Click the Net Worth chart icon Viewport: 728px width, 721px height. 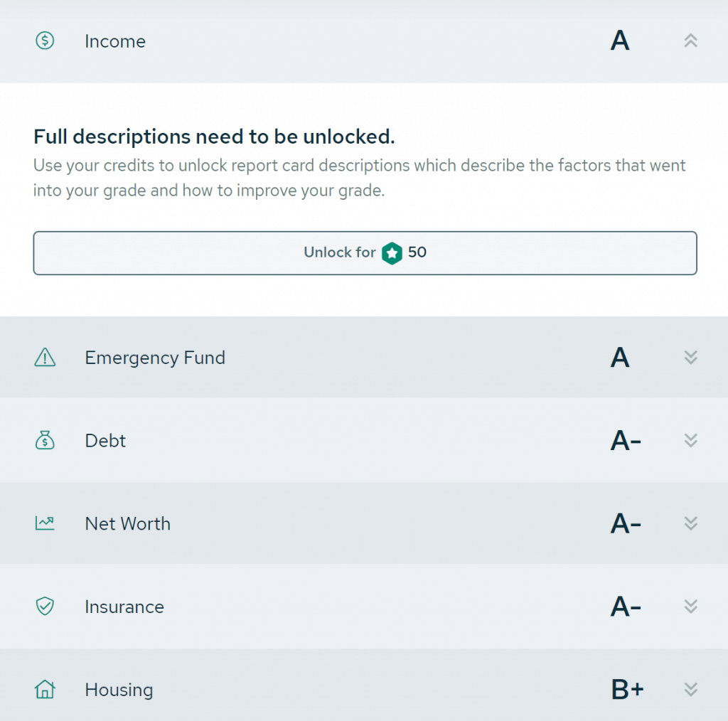(x=45, y=523)
